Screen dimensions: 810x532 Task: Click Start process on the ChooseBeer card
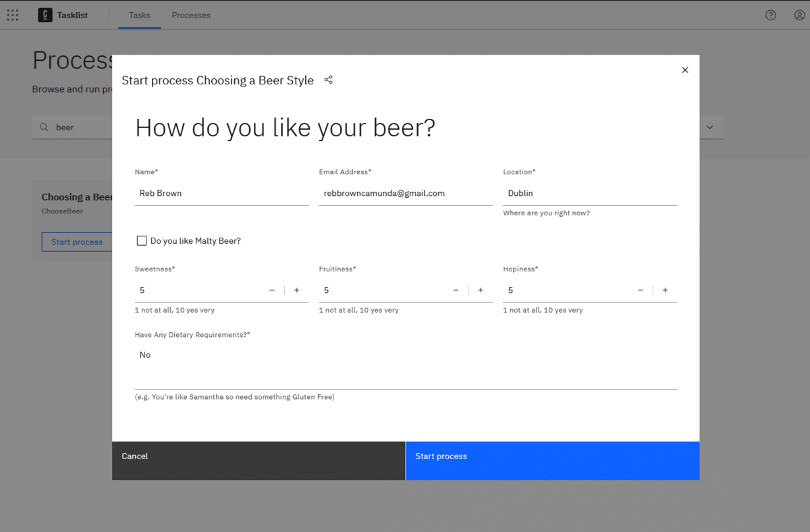(x=77, y=242)
